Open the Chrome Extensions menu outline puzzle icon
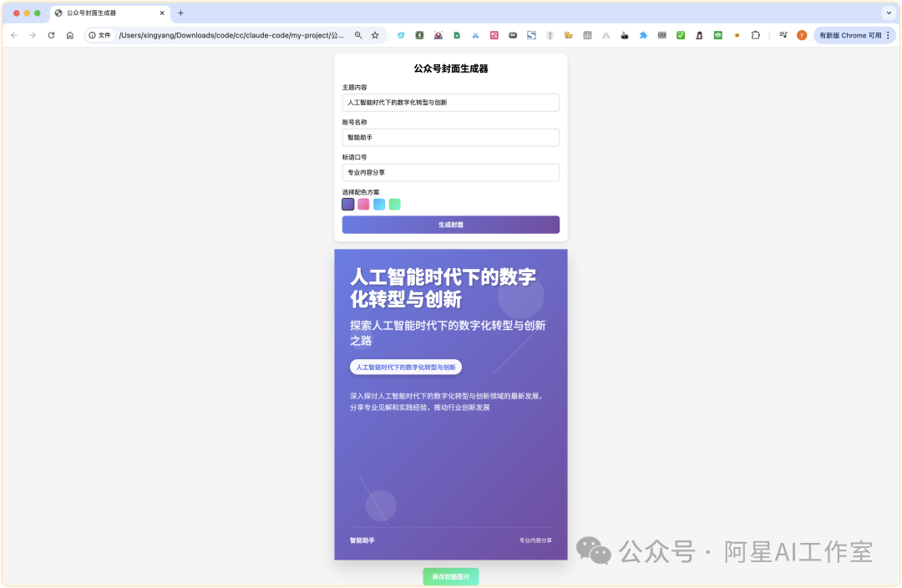The width and height of the screenshot is (902, 588). click(x=755, y=35)
